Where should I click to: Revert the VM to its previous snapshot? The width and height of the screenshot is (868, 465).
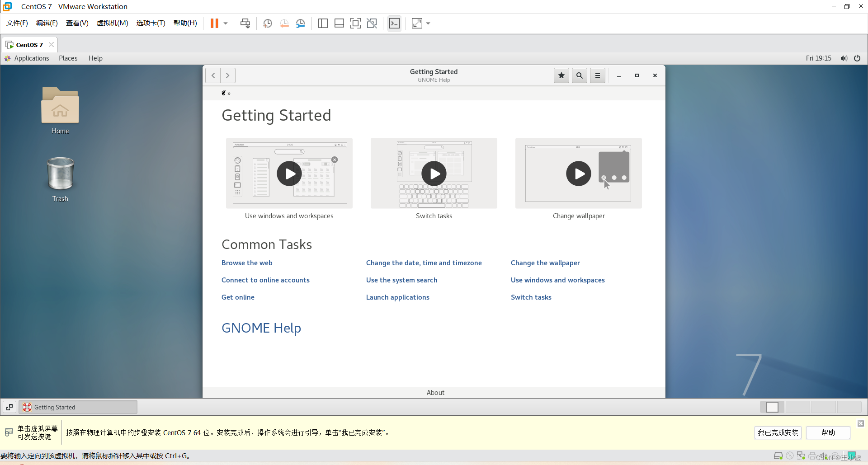[284, 23]
